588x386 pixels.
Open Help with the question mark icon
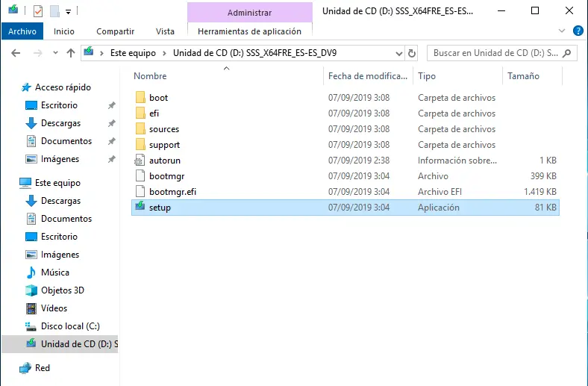(578, 31)
